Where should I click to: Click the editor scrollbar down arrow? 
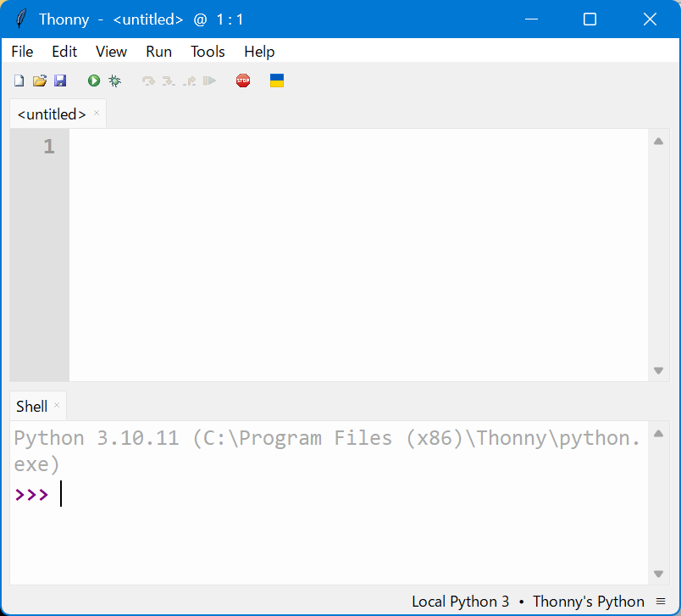(x=658, y=370)
